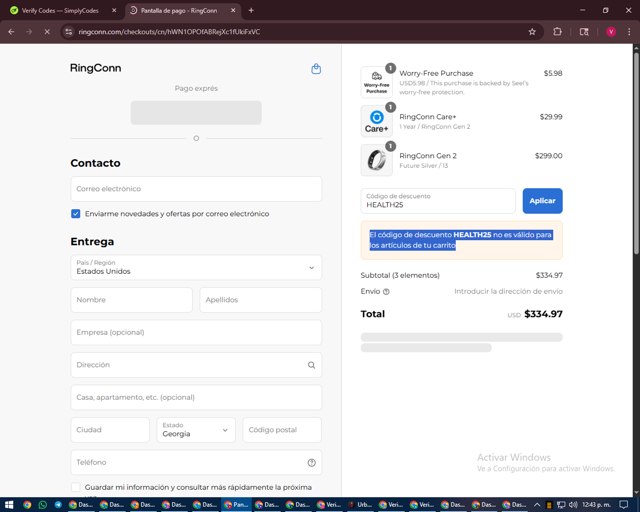The image size is (640, 512).
Task: Click the media control toolbar icon in Chrome
Action: tap(584, 32)
